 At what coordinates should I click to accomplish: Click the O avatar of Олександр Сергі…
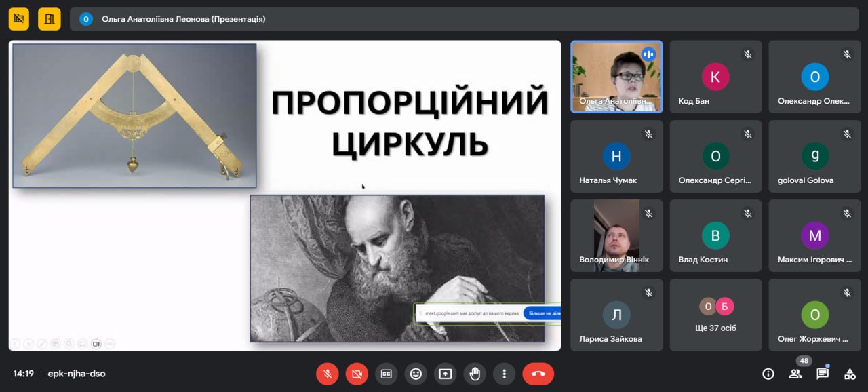715,156
